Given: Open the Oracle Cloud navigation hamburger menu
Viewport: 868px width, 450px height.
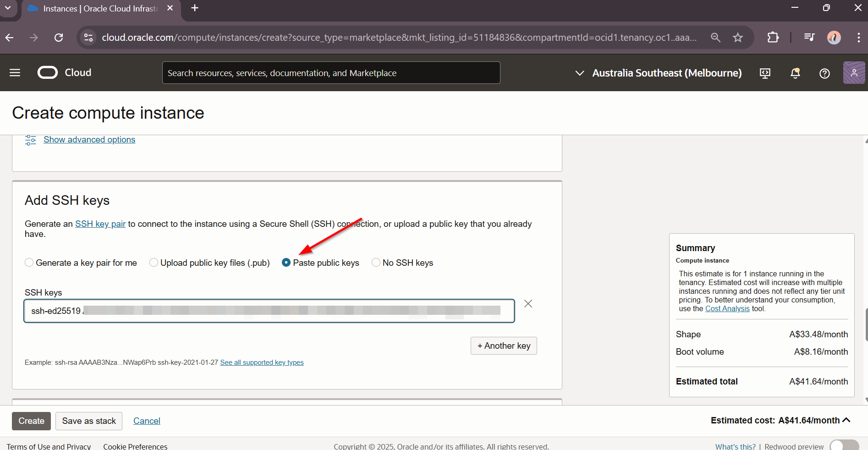Looking at the screenshot, I should tap(15, 73).
